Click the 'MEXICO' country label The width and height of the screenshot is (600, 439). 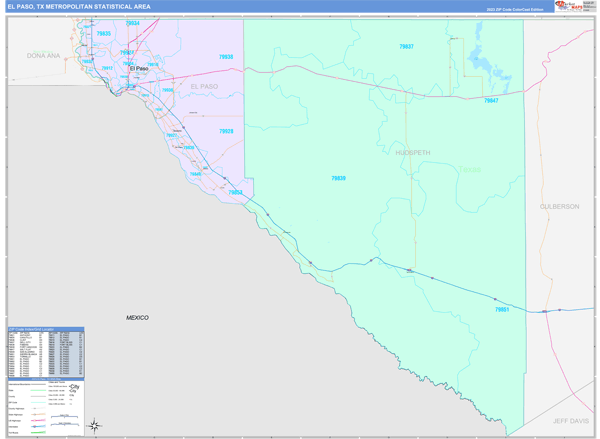[x=137, y=318]
